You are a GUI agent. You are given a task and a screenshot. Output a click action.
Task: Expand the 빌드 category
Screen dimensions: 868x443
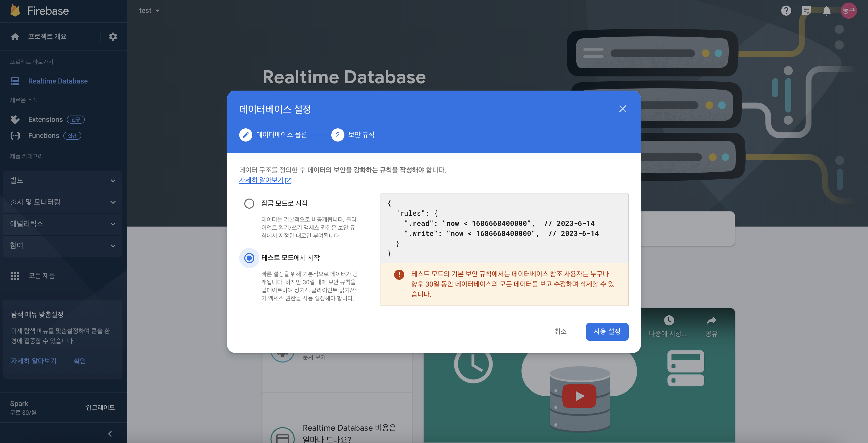[62, 181]
